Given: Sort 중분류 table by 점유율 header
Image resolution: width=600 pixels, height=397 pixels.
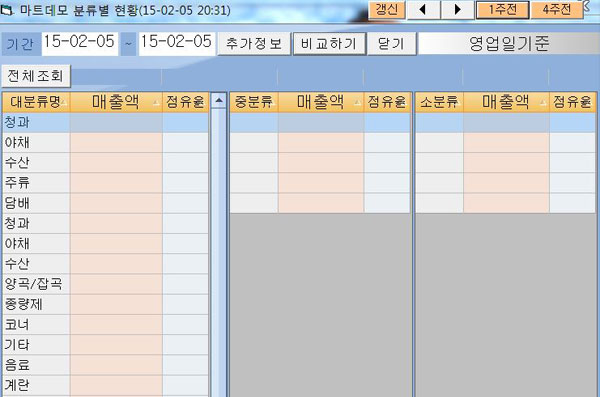Looking at the screenshot, I should [x=387, y=102].
